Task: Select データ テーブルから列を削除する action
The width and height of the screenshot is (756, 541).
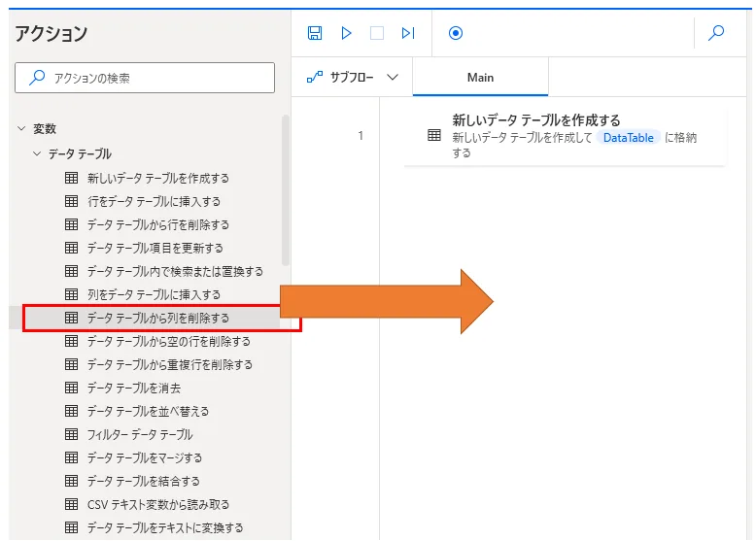Action: (157, 318)
